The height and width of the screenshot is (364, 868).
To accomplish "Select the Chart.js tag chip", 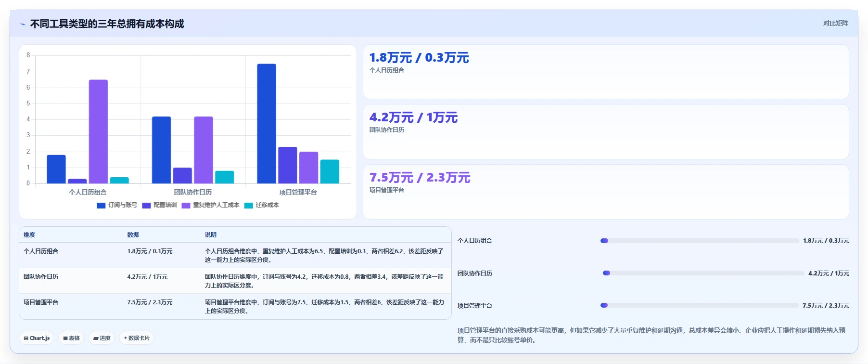I will click(x=37, y=338).
